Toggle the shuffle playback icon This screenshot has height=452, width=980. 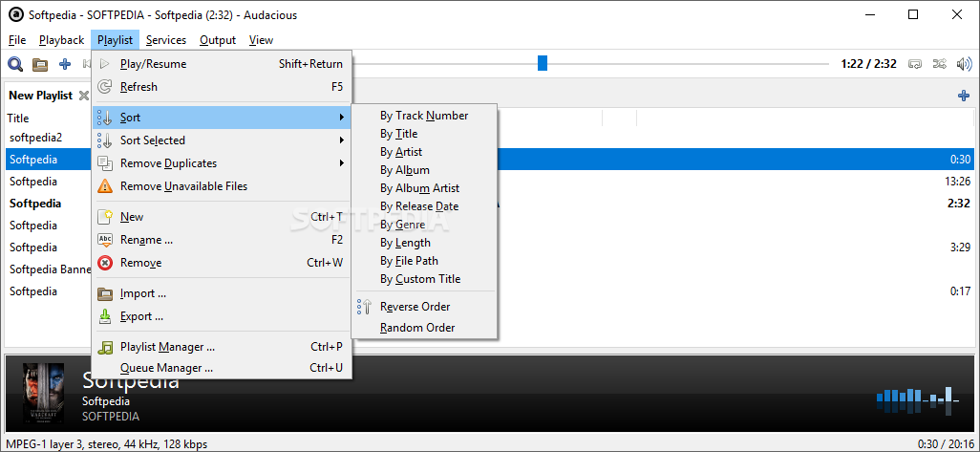[x=939, y=64]
